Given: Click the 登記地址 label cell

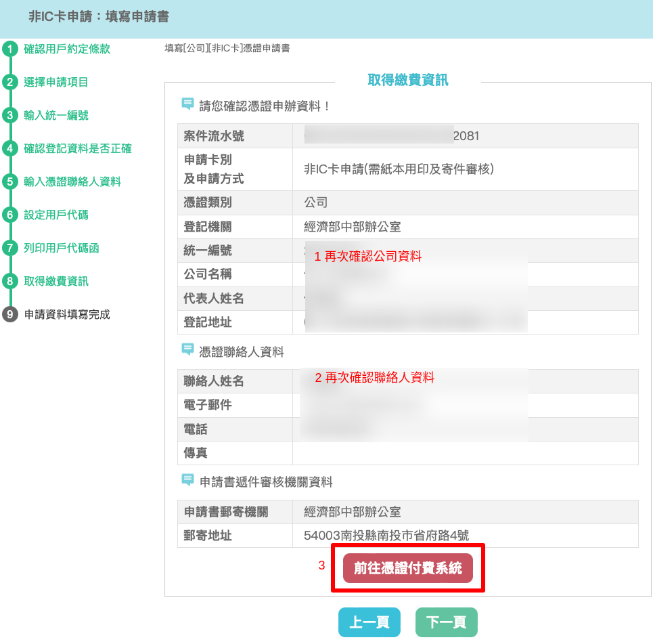Looking at the screenshot, I should tap(235, 322).
